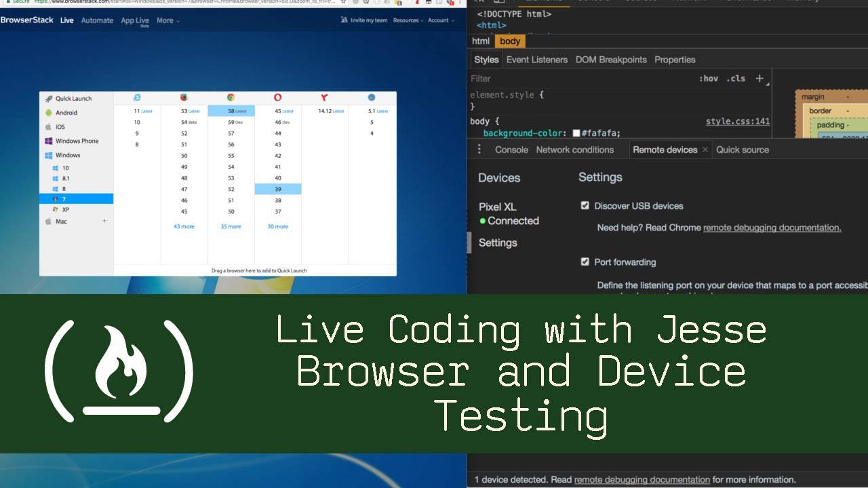Switch to Styles pane tab
Image resolution: width=868 pixels, height=488 pixels.
point(486,60)
